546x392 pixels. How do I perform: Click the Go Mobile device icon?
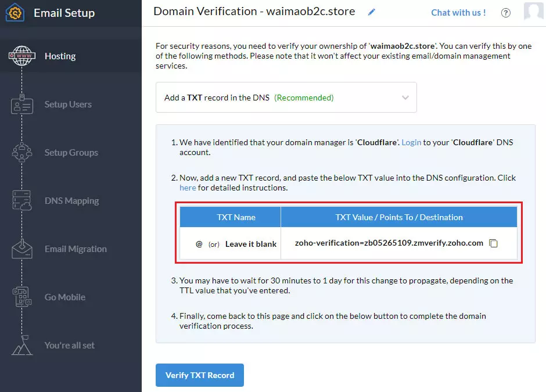pos(22,297)
